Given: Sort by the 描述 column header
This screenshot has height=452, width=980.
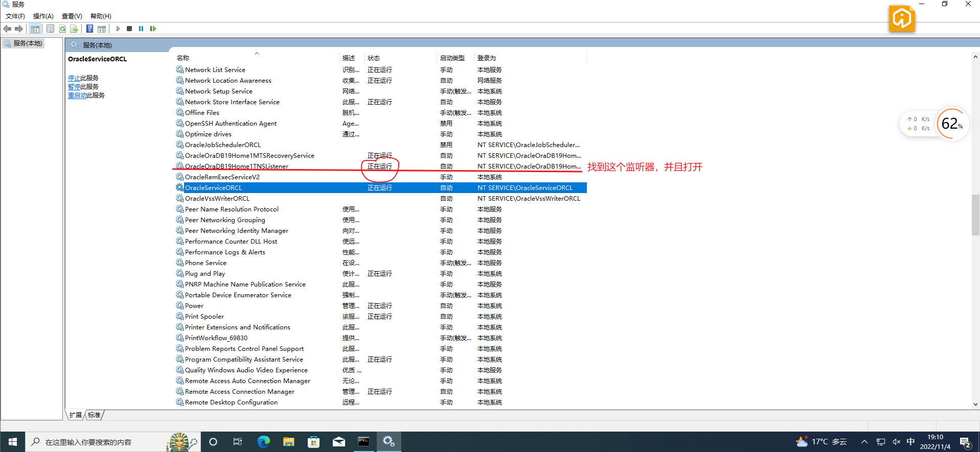Looking at the screenshot, I should (352, 58).
